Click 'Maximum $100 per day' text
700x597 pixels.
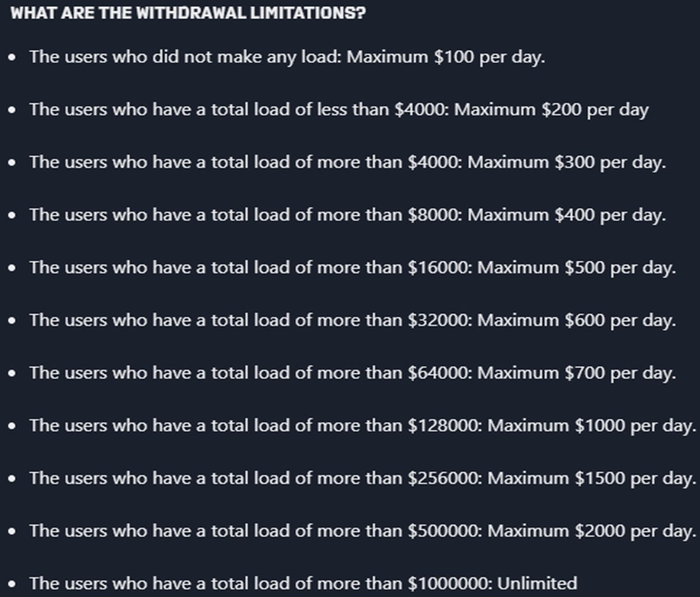(446, 58)
